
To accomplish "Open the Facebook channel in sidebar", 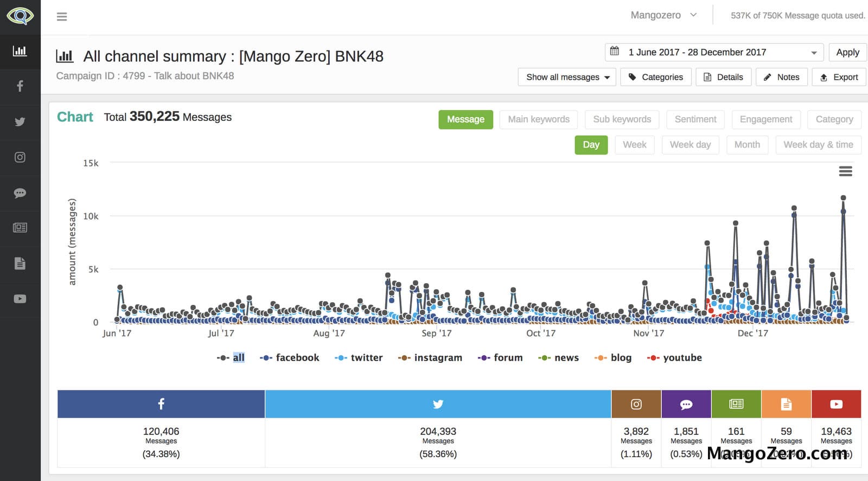I will [x=20, y=86].
